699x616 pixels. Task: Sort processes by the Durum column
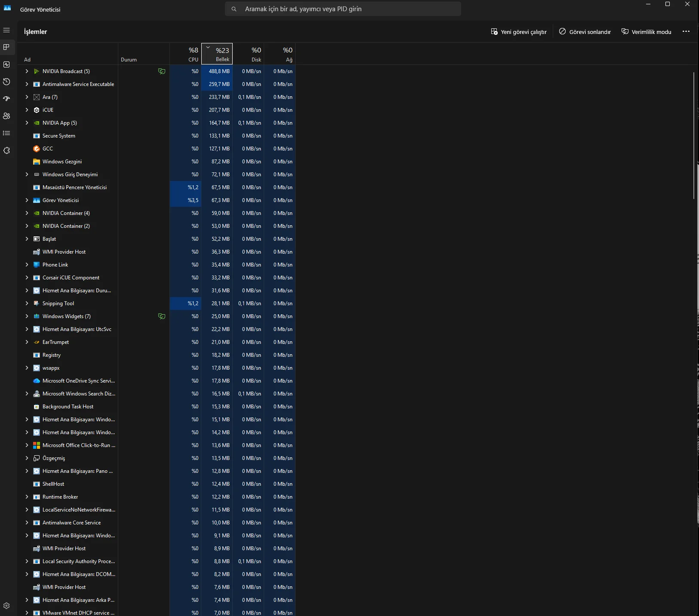click(x=144, y=54)
